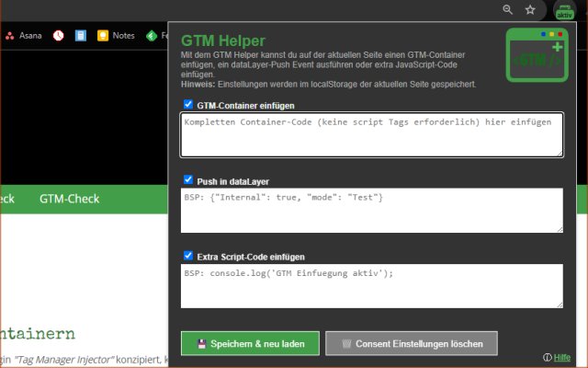
Task: Click the Push in dataLayer label
Action: coord(232,182)
